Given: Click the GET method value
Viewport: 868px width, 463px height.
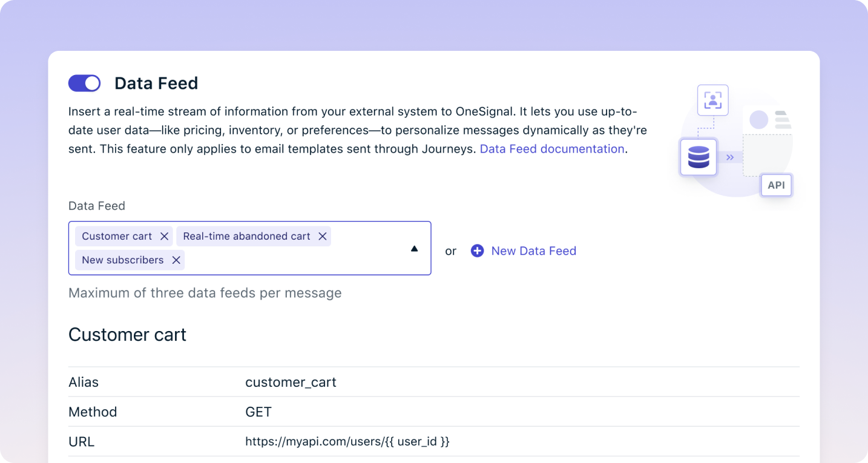Looking at the screenshot, I should 258,412.
